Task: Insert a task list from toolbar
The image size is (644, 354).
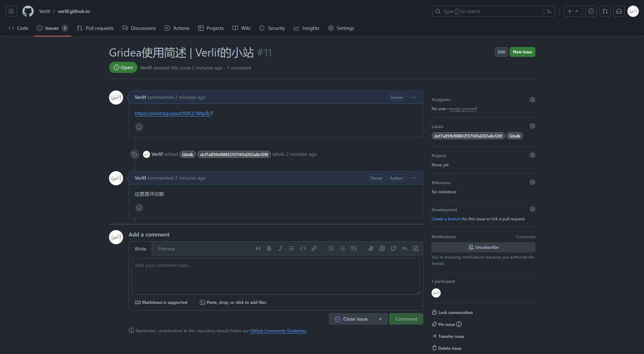Action: coord(354,248)
